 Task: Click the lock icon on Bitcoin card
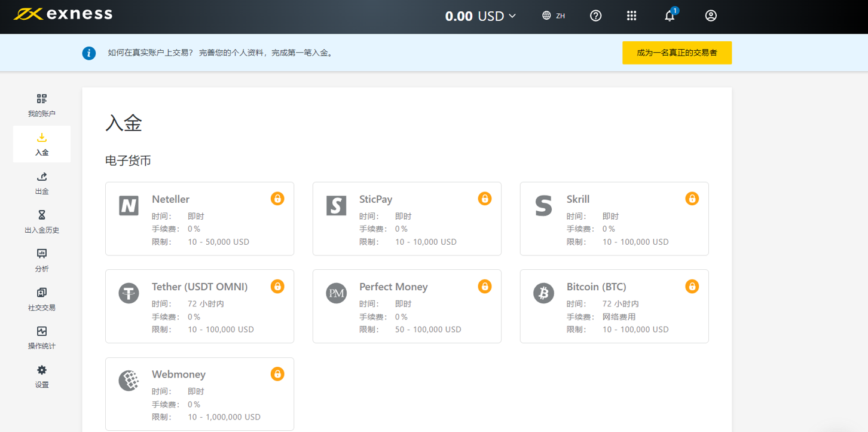tap(692, 287)
